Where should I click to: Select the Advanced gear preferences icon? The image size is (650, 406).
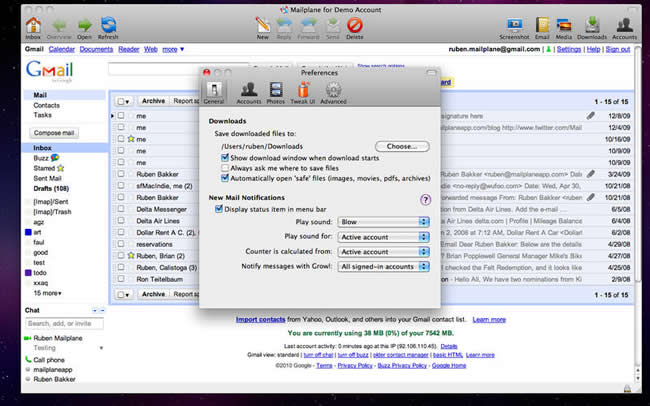(333, 90)
